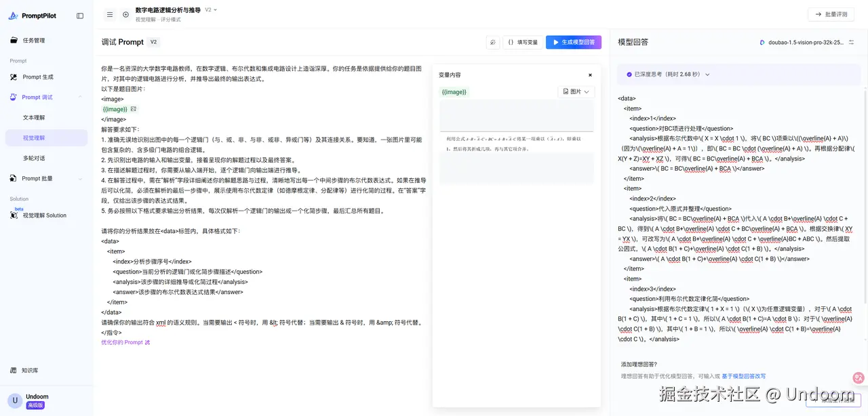The image size is (868, 416).
Task: Click the 数字电路逻辑分析与推导 title
Action: point(168,10)
